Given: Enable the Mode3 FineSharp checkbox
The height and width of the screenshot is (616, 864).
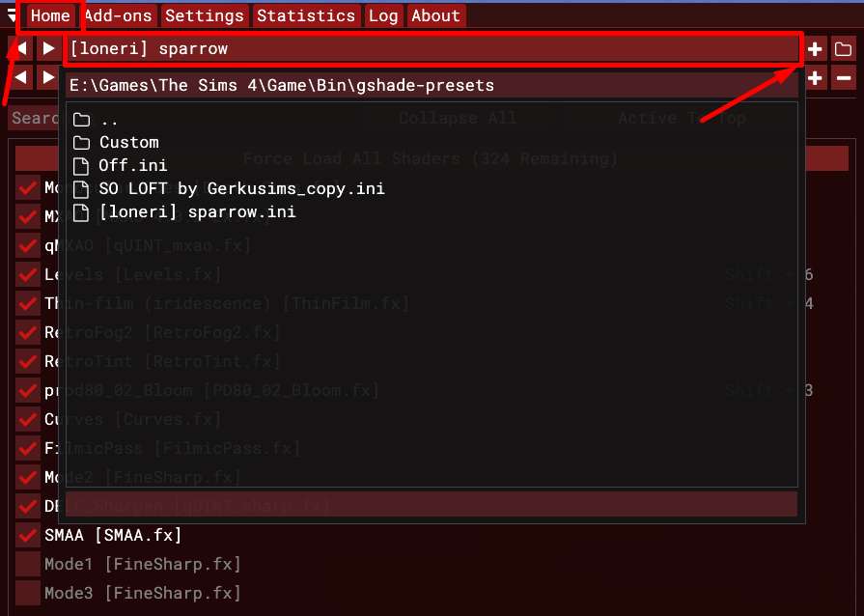Looking at the screenshot, I should tap(27, 593).
